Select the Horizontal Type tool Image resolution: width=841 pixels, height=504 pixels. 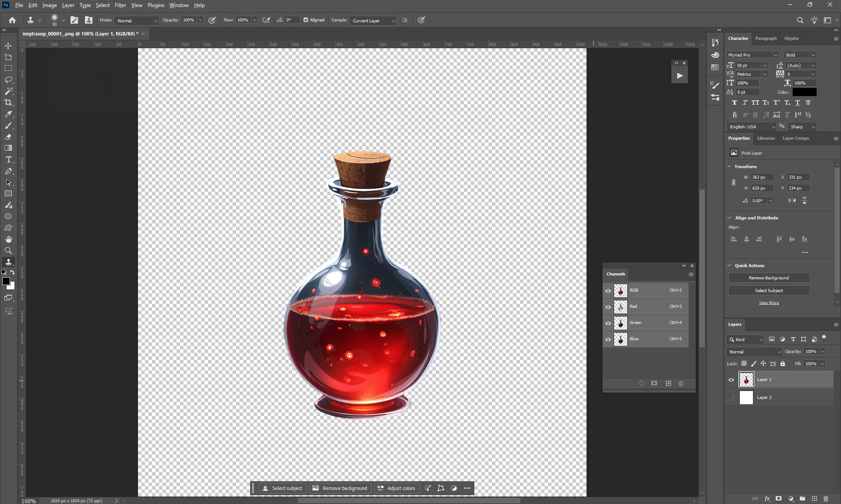pyautogui.click(x=8, y=160)
